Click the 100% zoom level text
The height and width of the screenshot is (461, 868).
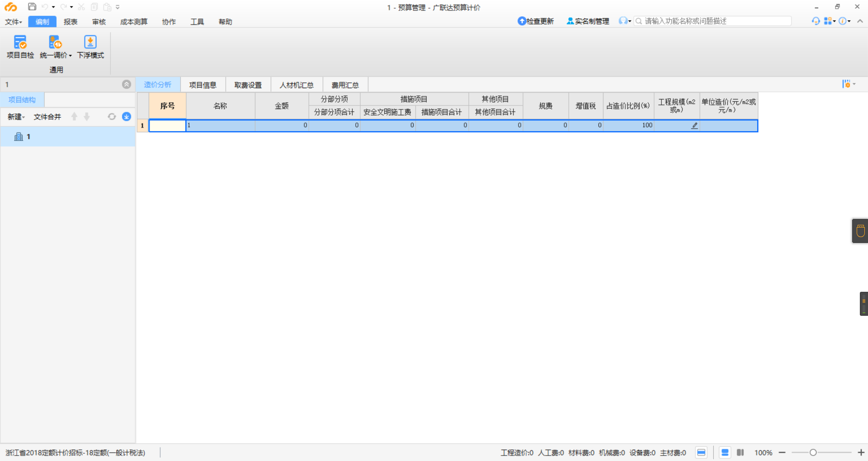pos(763,452)
